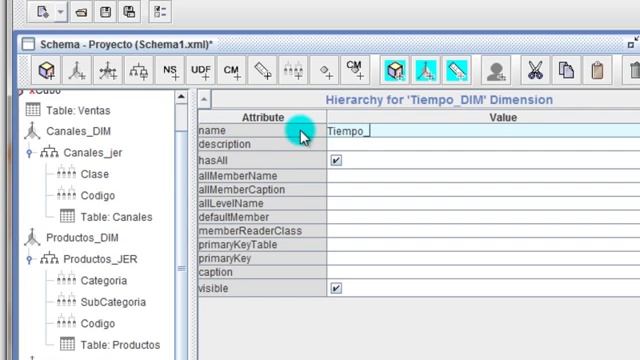Viewport: 640px width, 360px height.
Task: Select the Codigo level under Canales_jer
Action: tap(98, 196)
